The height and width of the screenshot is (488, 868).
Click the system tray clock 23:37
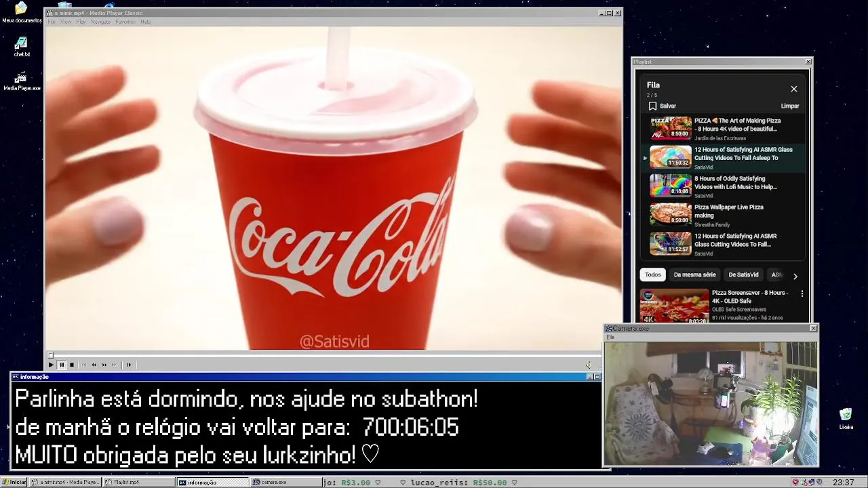(844, 483)
